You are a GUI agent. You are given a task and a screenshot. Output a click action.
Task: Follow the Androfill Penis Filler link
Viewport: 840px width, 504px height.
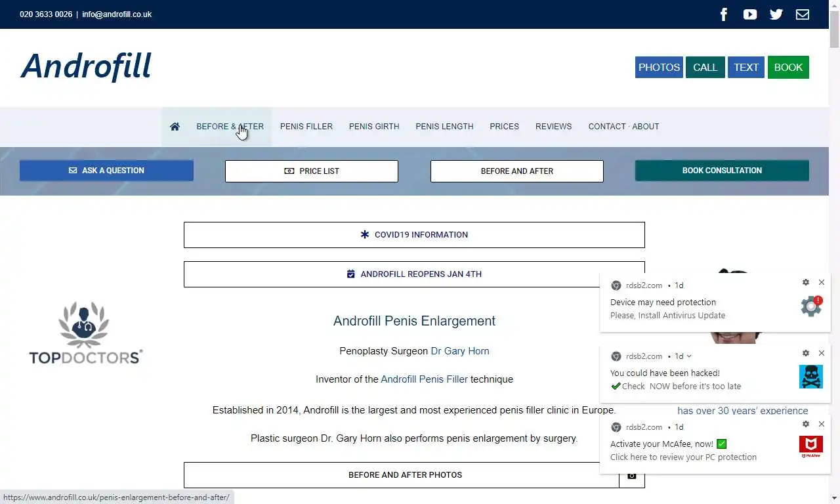tap(425, 379)
